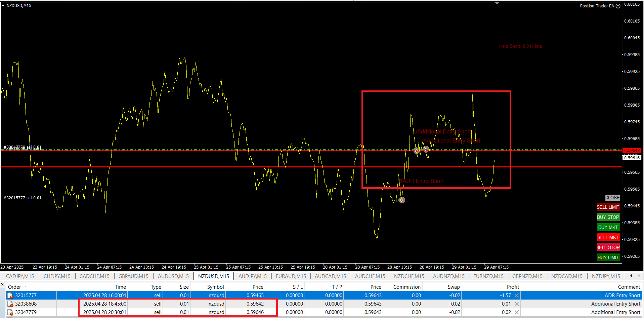Open the AUDJPY,M15 chart tab
This screenshot has height=318, width=644.
[253, 276]
